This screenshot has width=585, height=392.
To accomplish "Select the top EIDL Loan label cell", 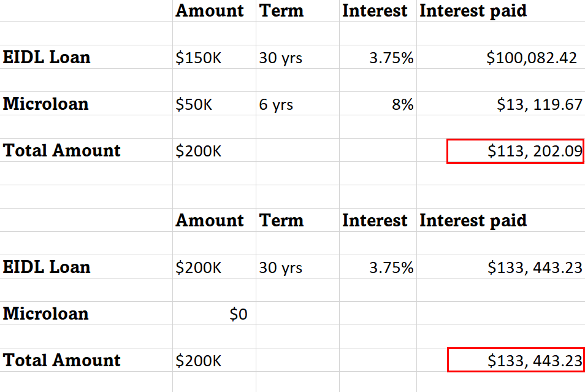I will pos(86,57).
